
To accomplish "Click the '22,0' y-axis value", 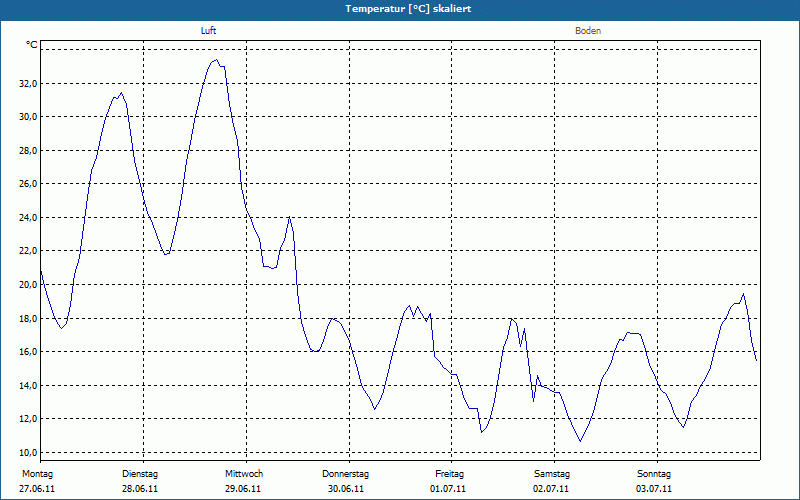I will (28, 251).
